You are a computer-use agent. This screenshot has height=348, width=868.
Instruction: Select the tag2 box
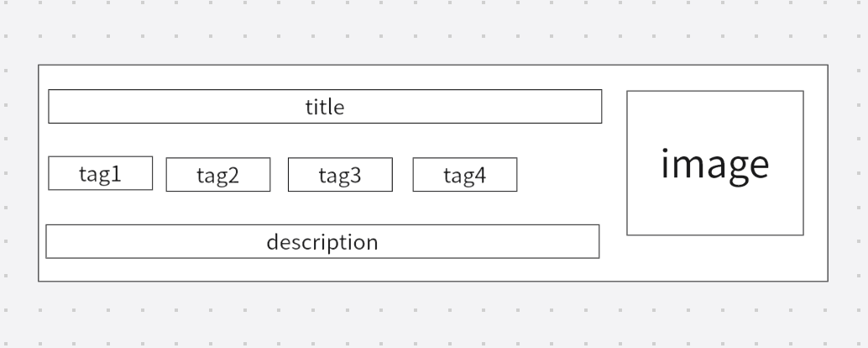(x=217, y=175)
